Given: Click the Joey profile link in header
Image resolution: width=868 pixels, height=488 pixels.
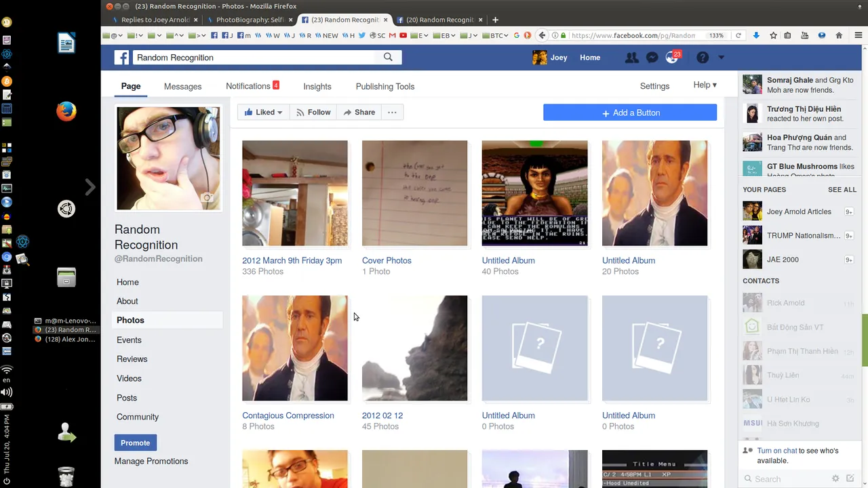Looking at the screenshot, I should 550,58.
